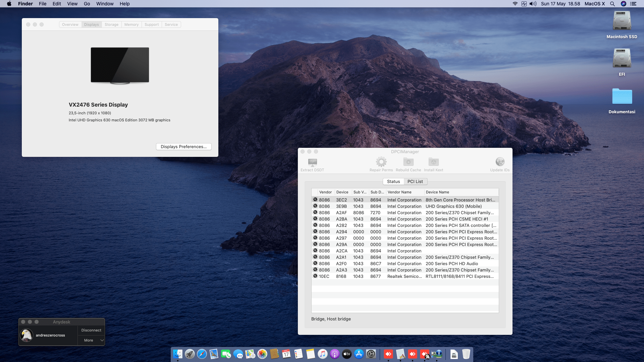The image size is (644, 362).
Task: Open System Preferences from the dock
Action: click(371, 354)
